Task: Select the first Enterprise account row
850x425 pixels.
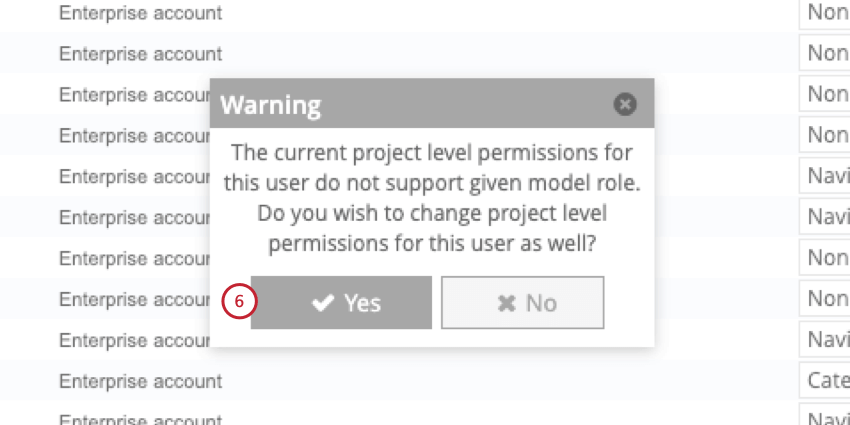Action: click(x=140, y=13)
